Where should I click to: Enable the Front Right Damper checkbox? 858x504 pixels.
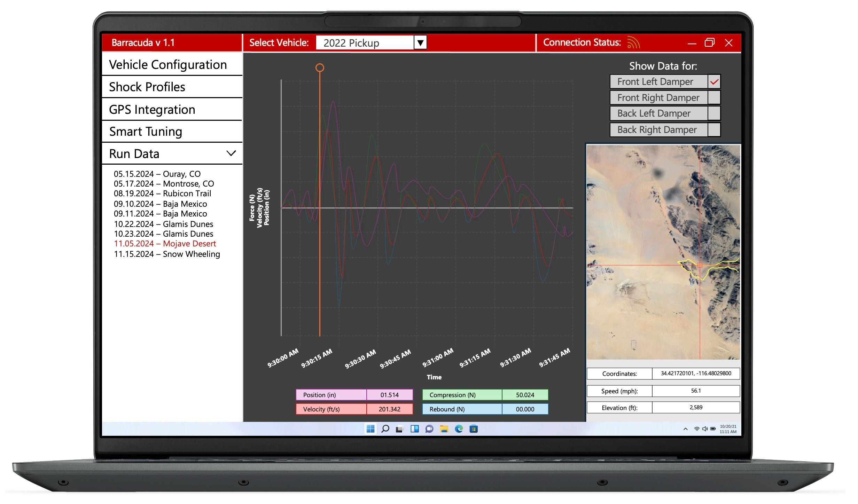pos(714,98)
